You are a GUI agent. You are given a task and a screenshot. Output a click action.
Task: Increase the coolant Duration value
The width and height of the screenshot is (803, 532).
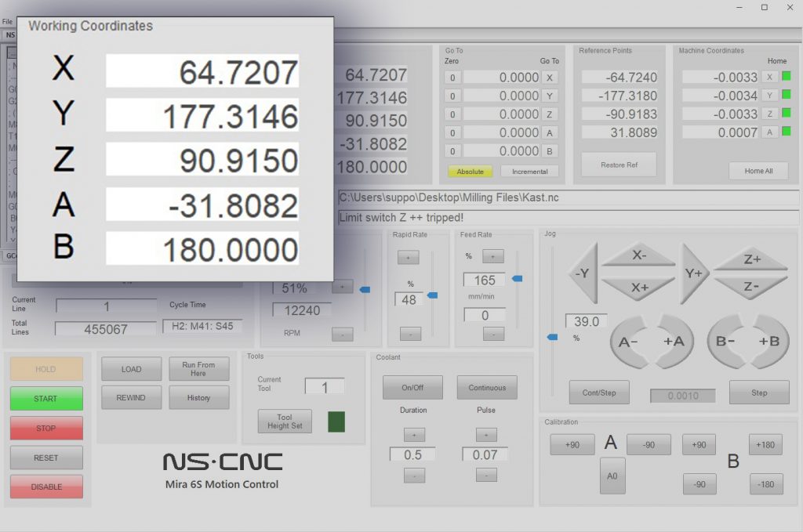(x=413, y=435)
